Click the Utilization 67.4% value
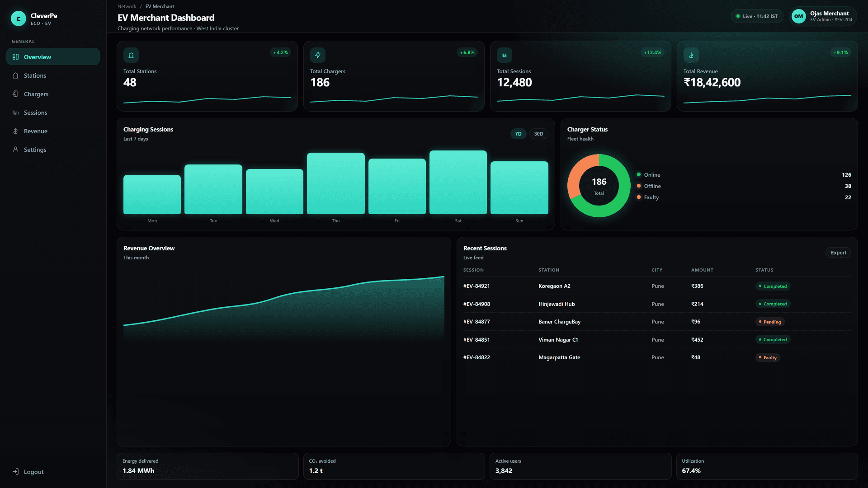 tap(691, 471)
